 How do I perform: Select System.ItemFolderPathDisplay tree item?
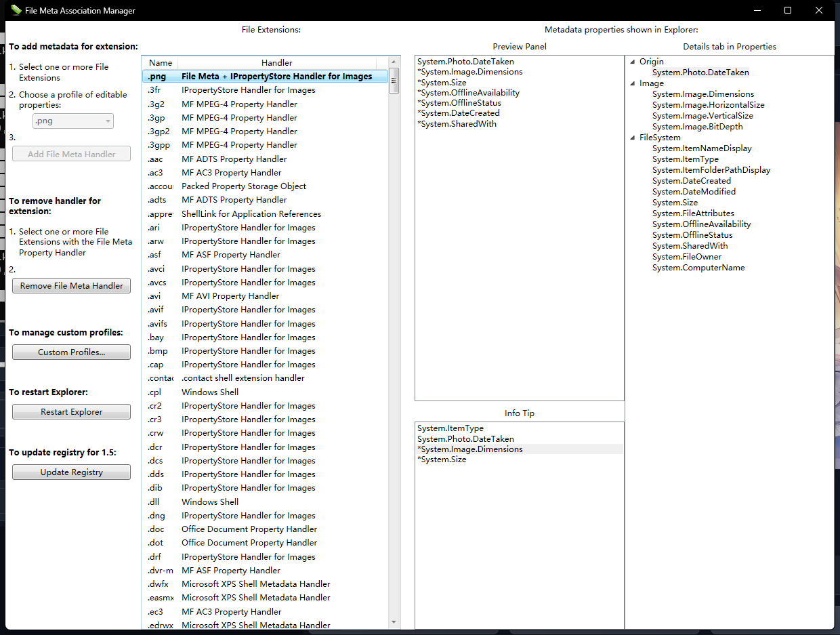click(x=711, y=170)
